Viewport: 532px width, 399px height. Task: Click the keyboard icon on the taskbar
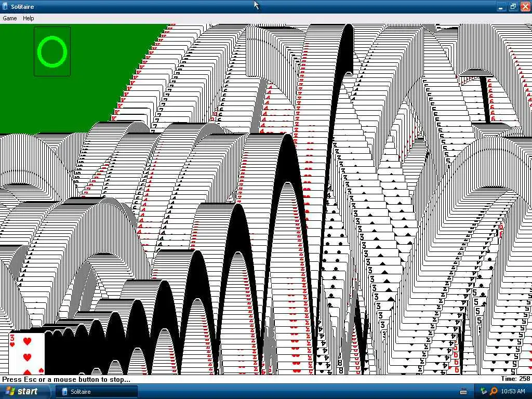463,392
